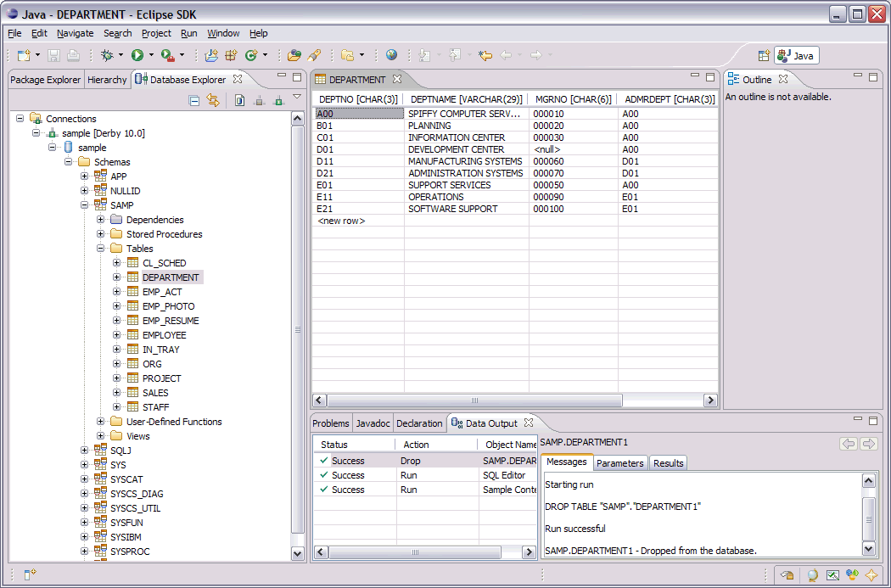
Task: Click the <new row> cell in the table
Action: pos(341,221)
